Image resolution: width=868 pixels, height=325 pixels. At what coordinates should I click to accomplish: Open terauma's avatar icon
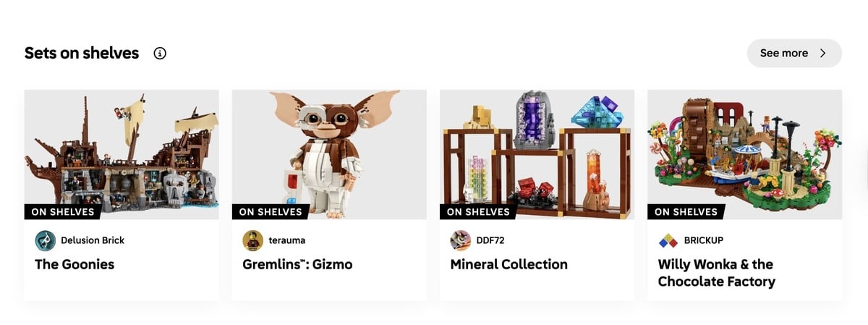252,240
